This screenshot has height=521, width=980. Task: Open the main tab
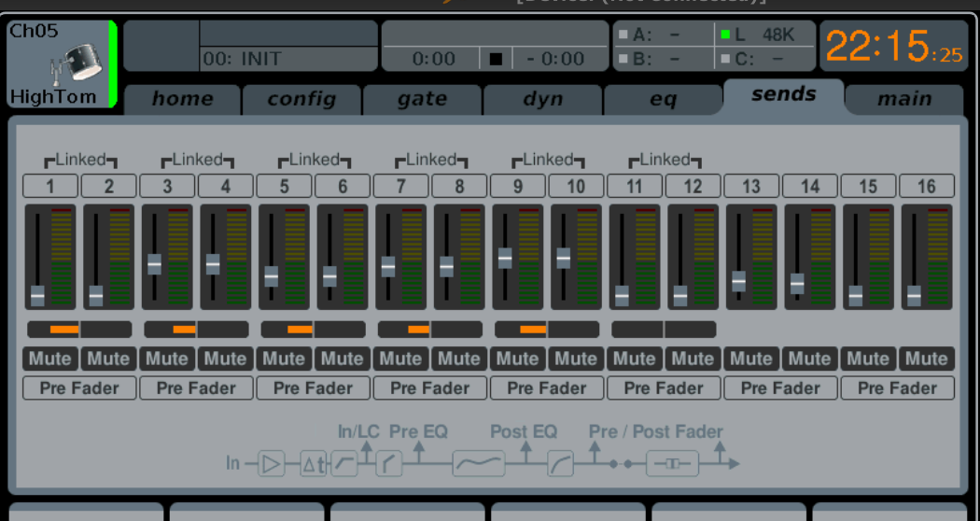(x=904, y=100)
